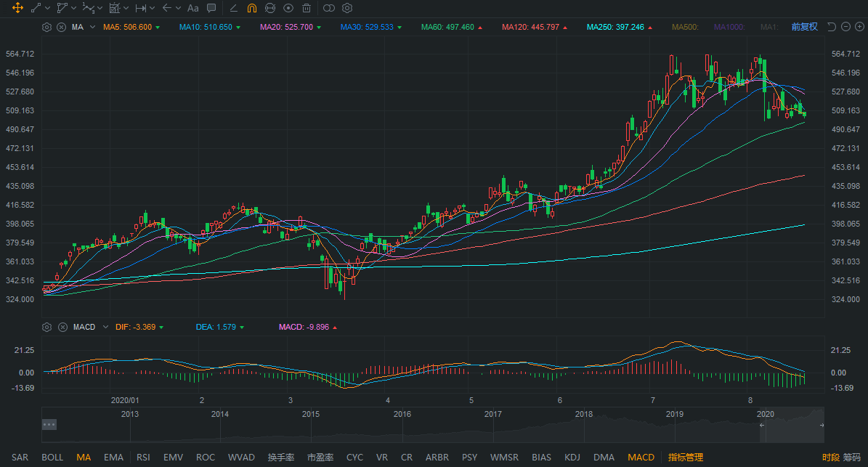Switch to the BOLL indicator tab

[x=52, y=458]
